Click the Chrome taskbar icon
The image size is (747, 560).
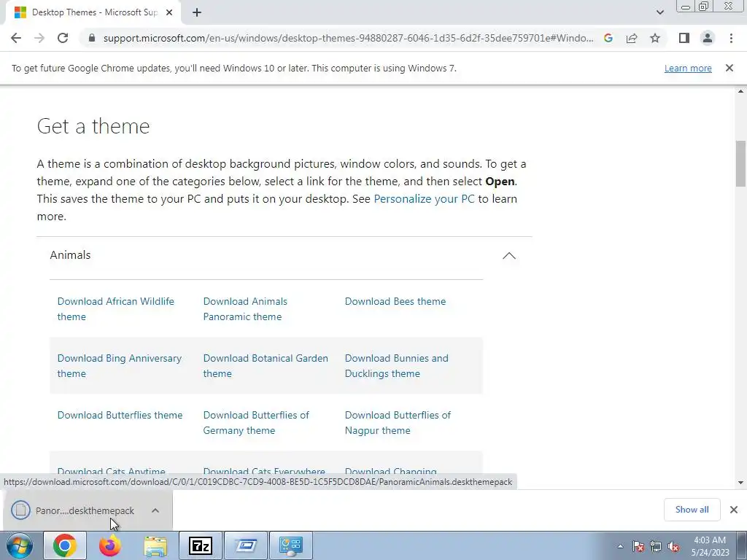[65, 545]
